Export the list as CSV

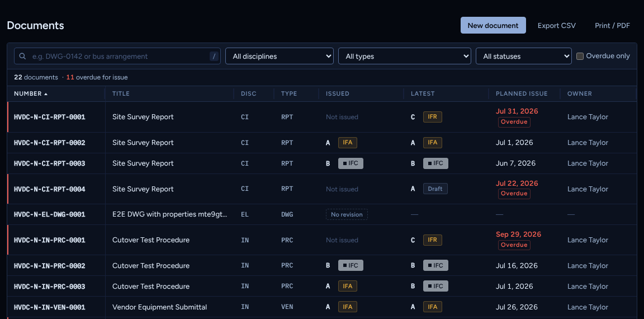(x=557, y=26)
